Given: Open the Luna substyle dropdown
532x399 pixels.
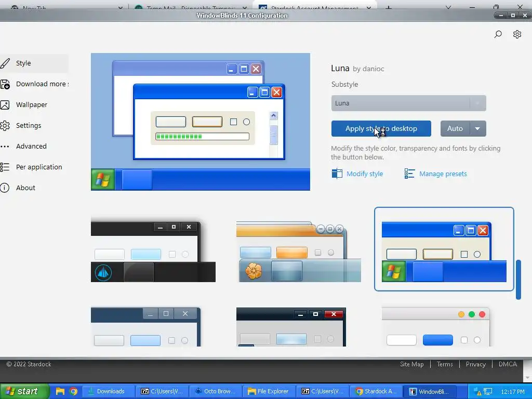Looking at the screenshot, I should click(408, 103).
